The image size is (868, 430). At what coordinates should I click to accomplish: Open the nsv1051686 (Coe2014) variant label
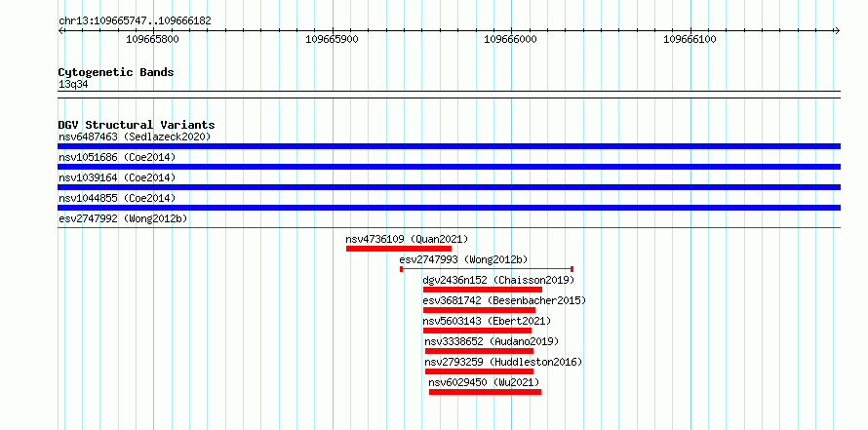(x=117, y=157)
